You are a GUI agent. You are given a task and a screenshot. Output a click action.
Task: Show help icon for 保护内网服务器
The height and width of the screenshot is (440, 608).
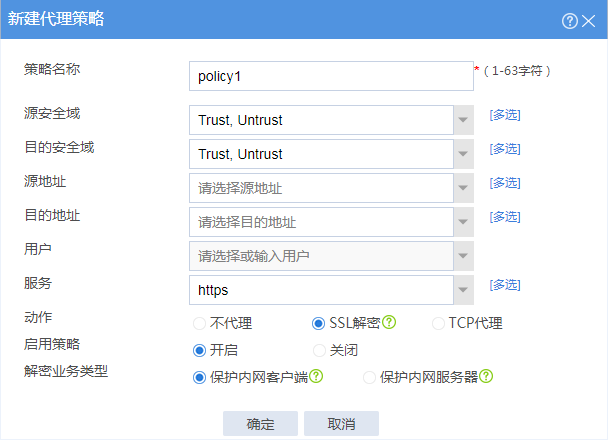(x=486, y=376)
